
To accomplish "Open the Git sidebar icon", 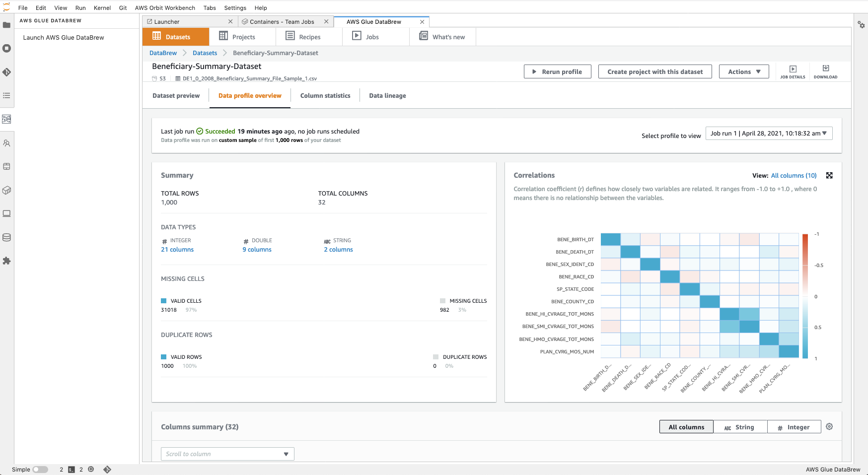I will (7, 72).
